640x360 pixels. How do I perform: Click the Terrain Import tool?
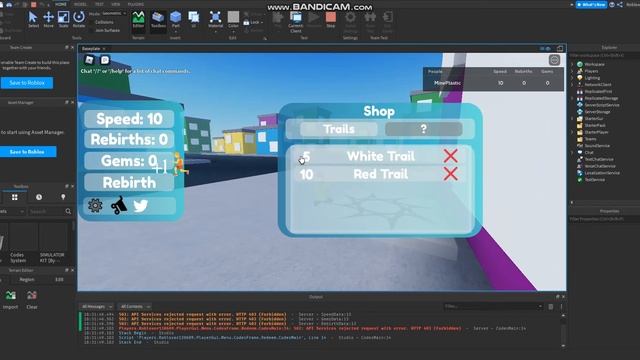point(10,299)
